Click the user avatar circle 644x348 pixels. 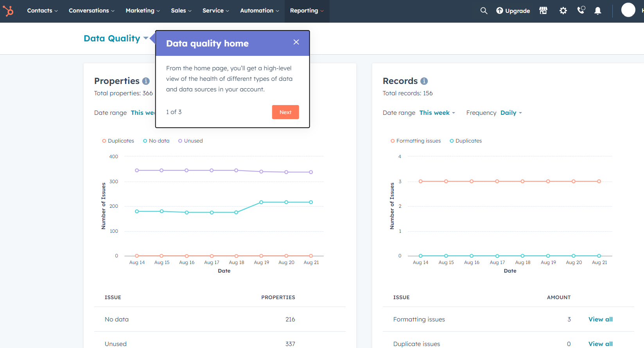point(628,10)
